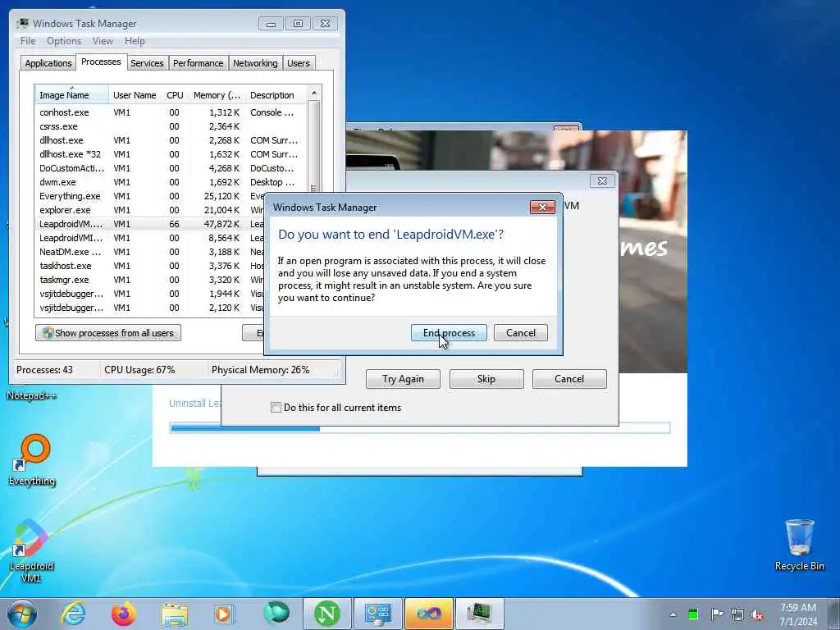Image resolution: width=840 pixels, height=630 pixels.
Task: Click the orange infinity-symbol taskbar button
Action: (428, 614)
